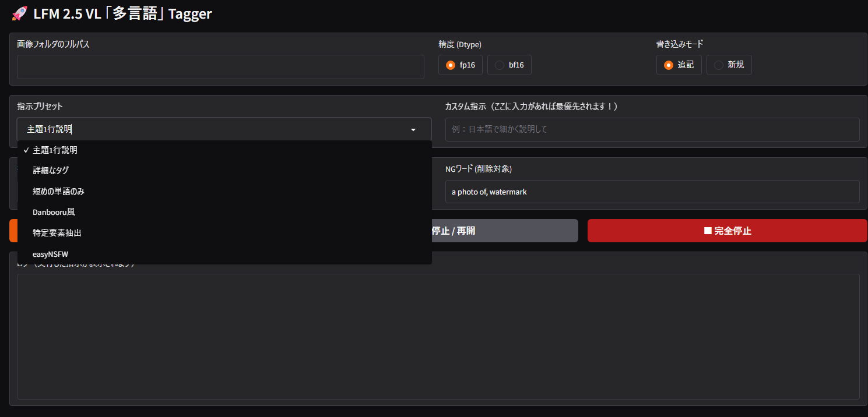Choose 追記 write mode
Image resolution: width=868 pixels, height=417 pixels.
tap(669, 65)
